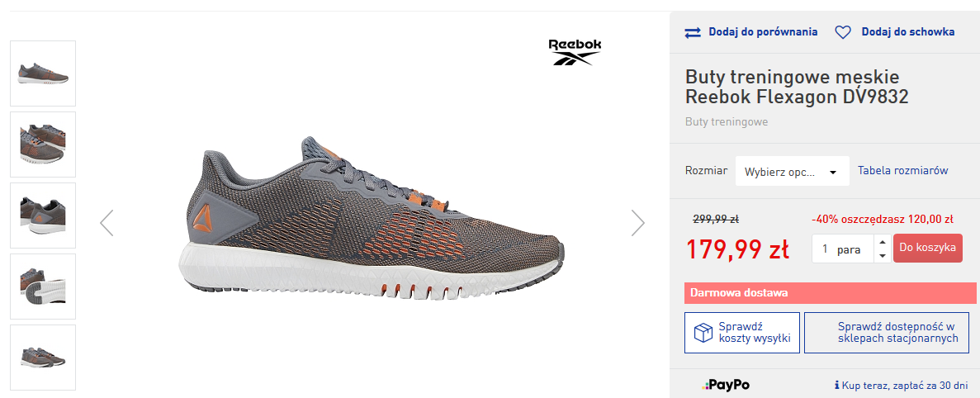Viewport: 980px width, 398px height.
Task: Show the next product image arrow
Action: click(x=637, y=222)
